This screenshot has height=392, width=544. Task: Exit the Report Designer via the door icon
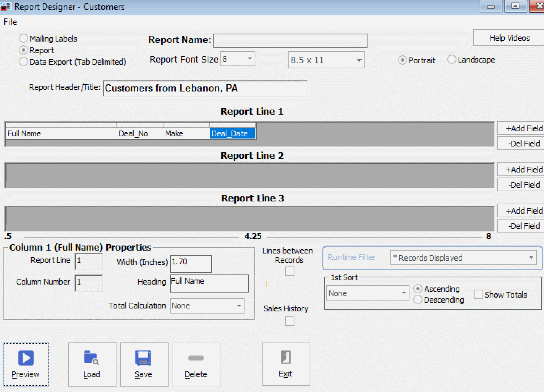(285, 358)
